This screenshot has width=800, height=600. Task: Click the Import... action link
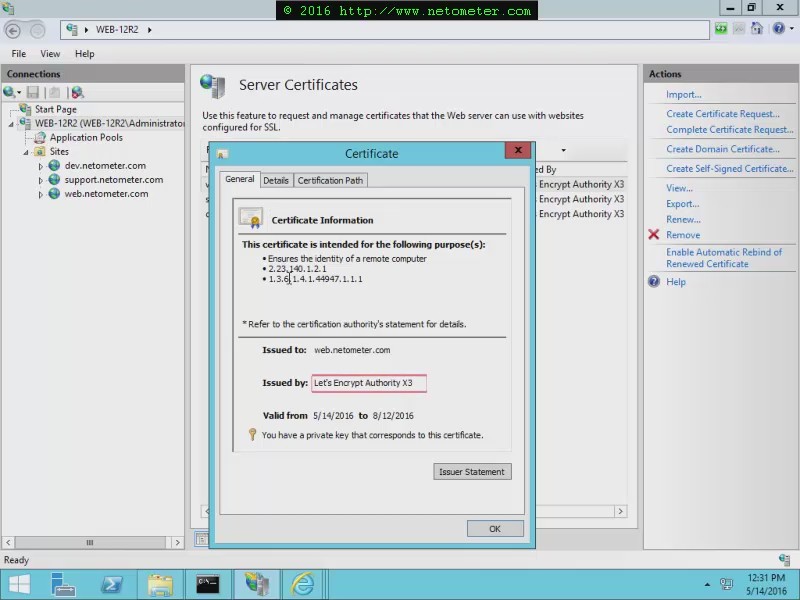click(684, 94)
